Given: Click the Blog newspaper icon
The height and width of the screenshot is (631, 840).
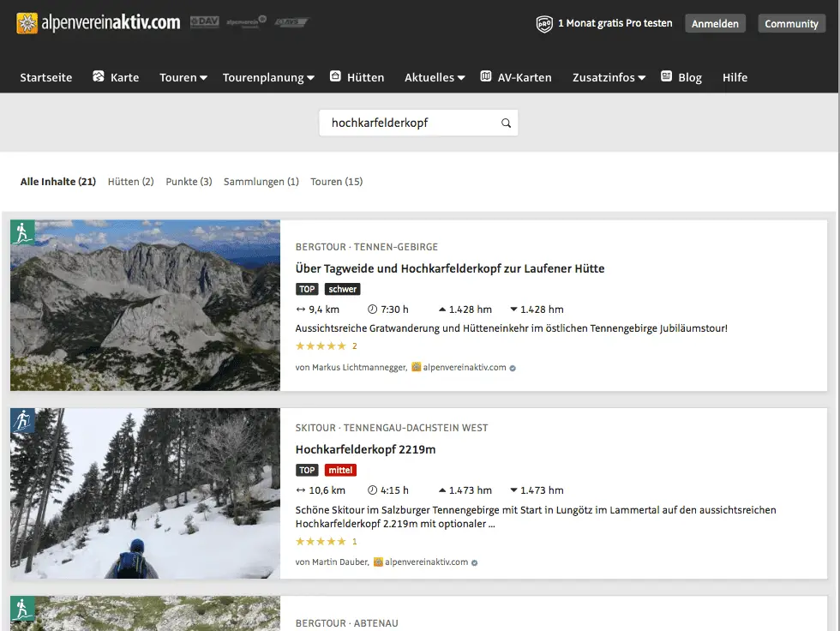Looking at the screenshot, I should point(667,76).
